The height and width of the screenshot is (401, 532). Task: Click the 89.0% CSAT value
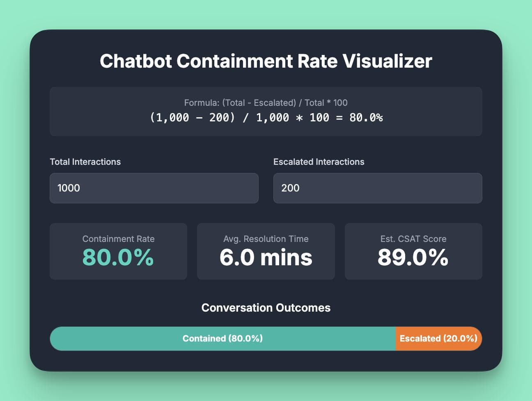(x=413, y=258)
